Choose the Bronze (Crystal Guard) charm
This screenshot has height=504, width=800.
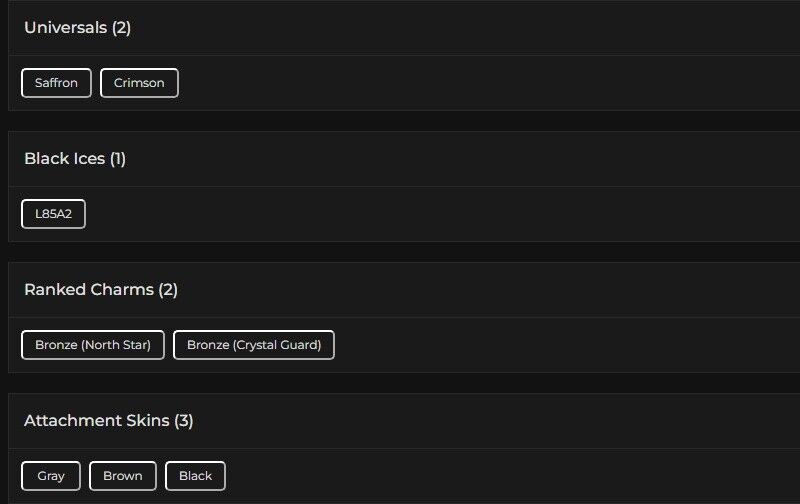(254, 345)
